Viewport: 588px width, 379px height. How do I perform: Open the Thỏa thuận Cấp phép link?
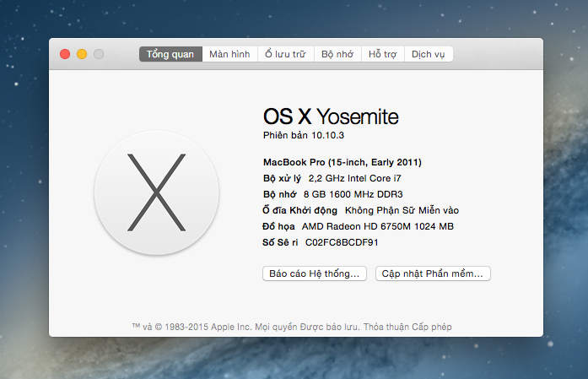[407, 327]
